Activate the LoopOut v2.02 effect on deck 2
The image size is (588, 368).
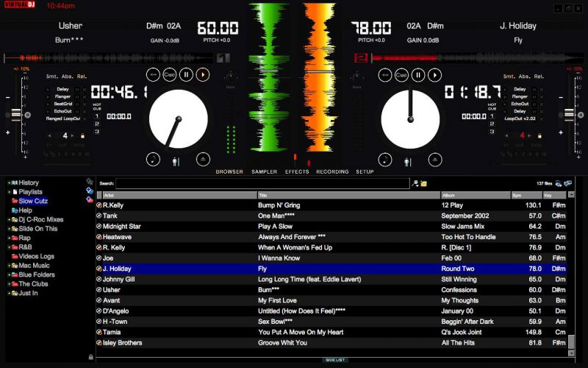pyautogui.click(x=520, y=118)
